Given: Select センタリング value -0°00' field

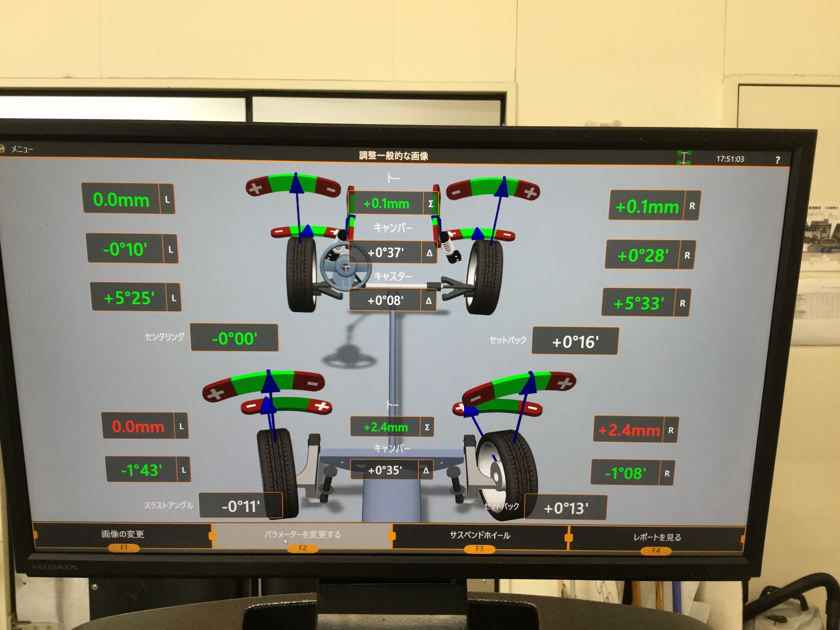Looking at the screenshot, I should coord(234,338).
